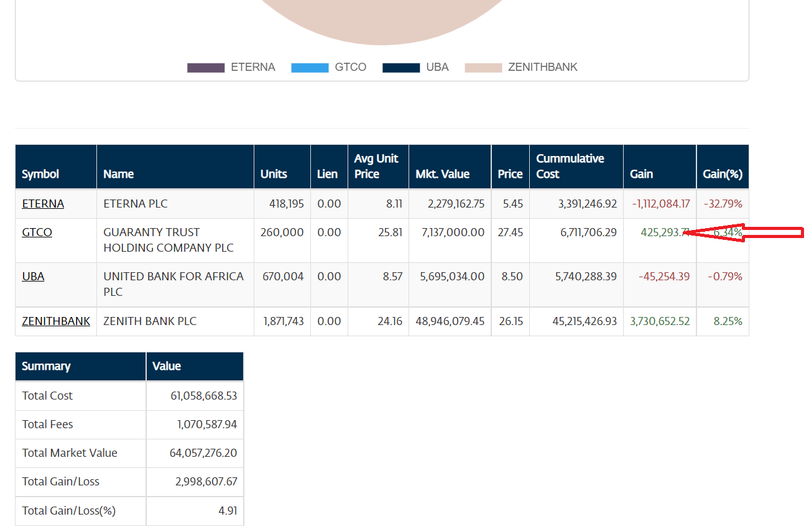Click the Value header in Summary table
The image size is (809, 532).
[195, 367]
